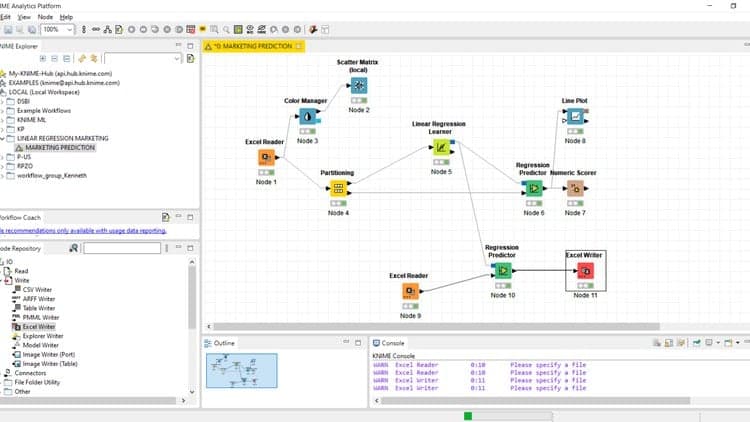This screenshot has height=422, width=750.
Task: Click the Console pin icon
Action: [696, 343]
